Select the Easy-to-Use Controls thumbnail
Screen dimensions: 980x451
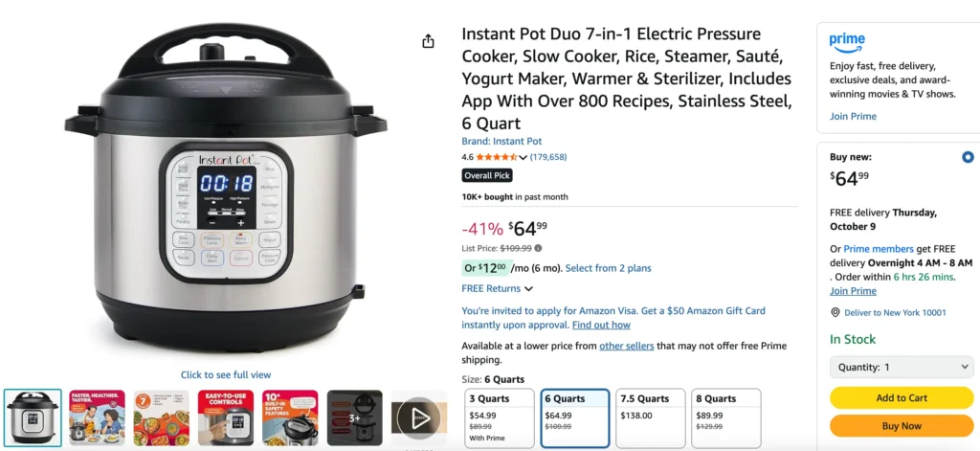coord(226,417)
